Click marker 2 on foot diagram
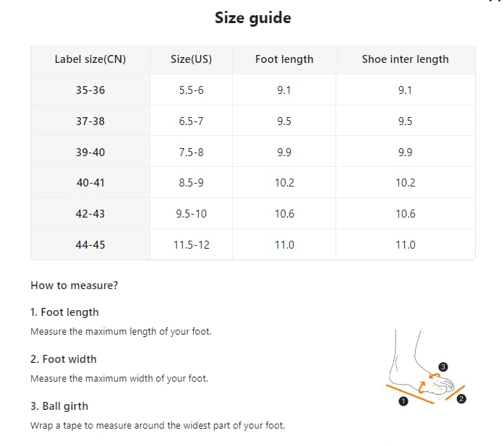The width and height of the screenshot is (504, 446). (461, 399)
